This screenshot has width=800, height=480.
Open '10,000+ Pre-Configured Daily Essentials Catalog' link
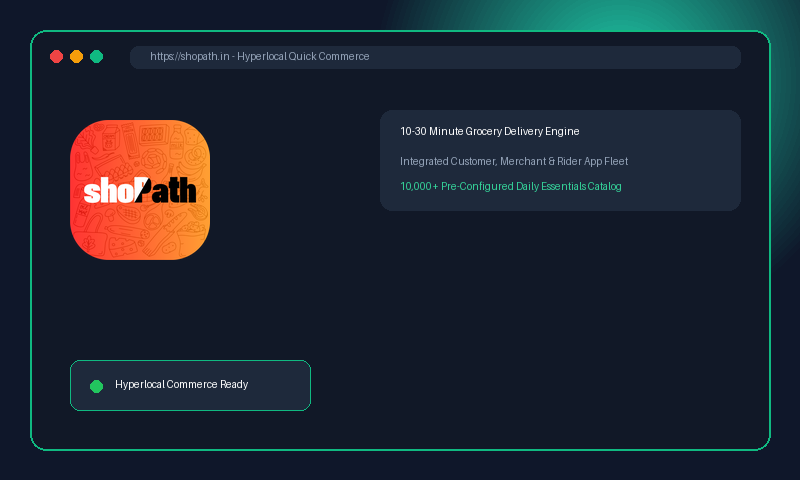(511, 186)
